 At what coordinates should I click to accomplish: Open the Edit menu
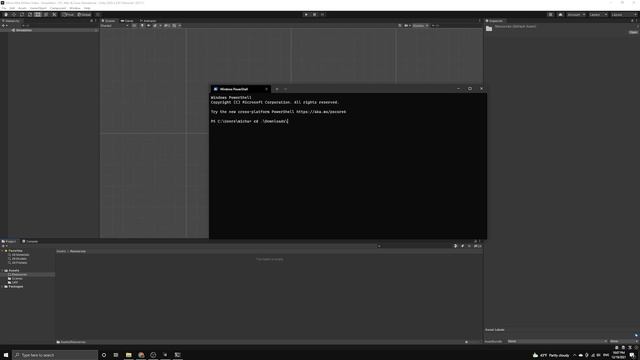point(12,8)
